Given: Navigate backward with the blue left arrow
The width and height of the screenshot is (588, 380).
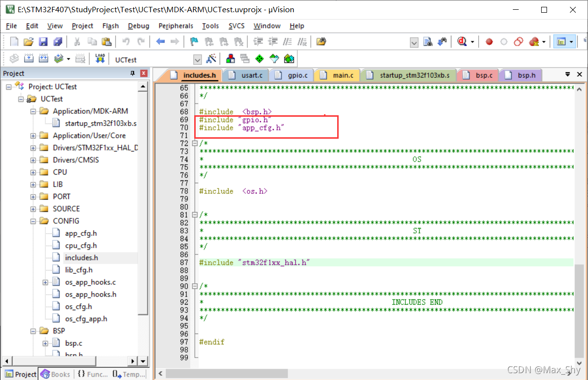Looking at the screenshot, I should [161, 42].
